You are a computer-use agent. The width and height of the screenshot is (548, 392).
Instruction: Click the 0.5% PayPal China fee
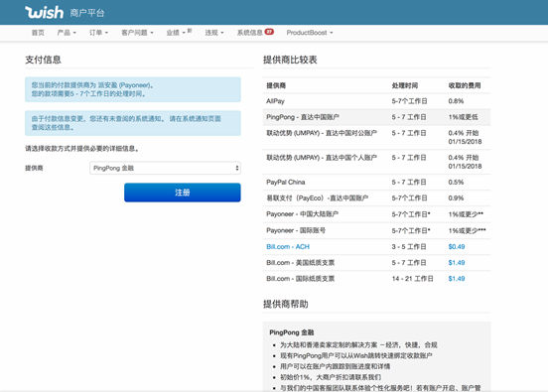coord(456,182)
